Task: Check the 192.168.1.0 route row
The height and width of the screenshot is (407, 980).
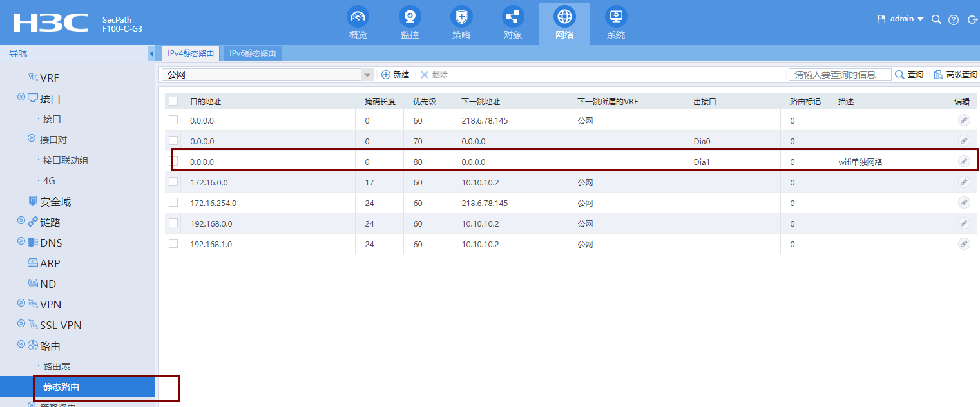Action: (173, 243)
